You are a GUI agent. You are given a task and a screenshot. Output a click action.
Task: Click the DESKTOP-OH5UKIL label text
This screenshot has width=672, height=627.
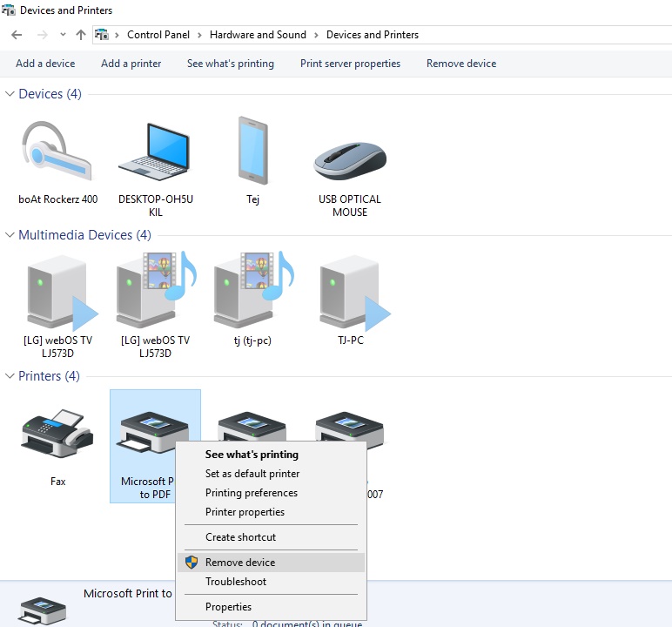click(x=156, y=206)
